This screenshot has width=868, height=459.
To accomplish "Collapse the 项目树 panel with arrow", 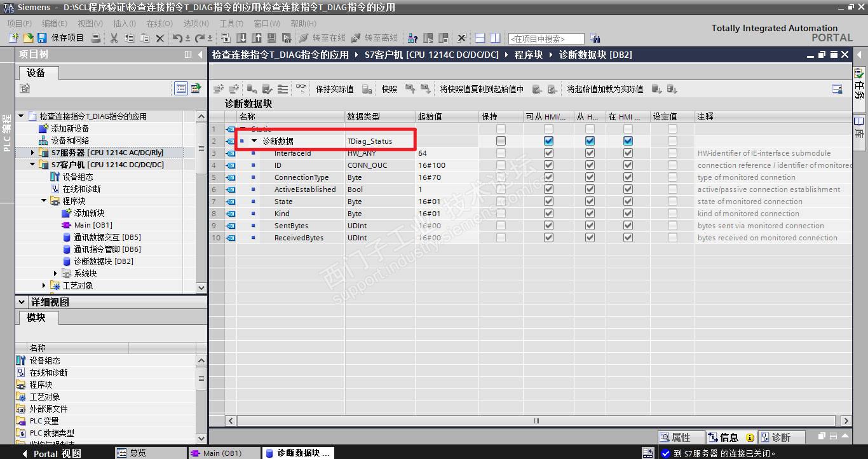I will coord(200,55).
